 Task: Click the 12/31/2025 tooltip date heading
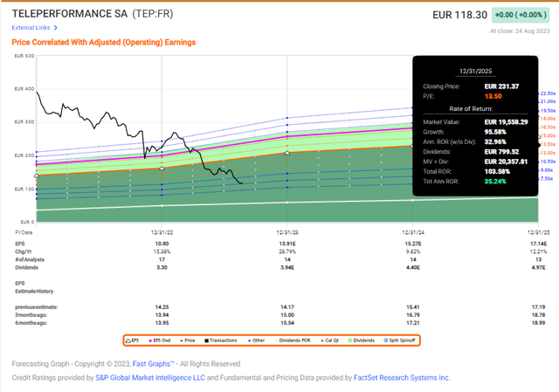tap(475, 72)
